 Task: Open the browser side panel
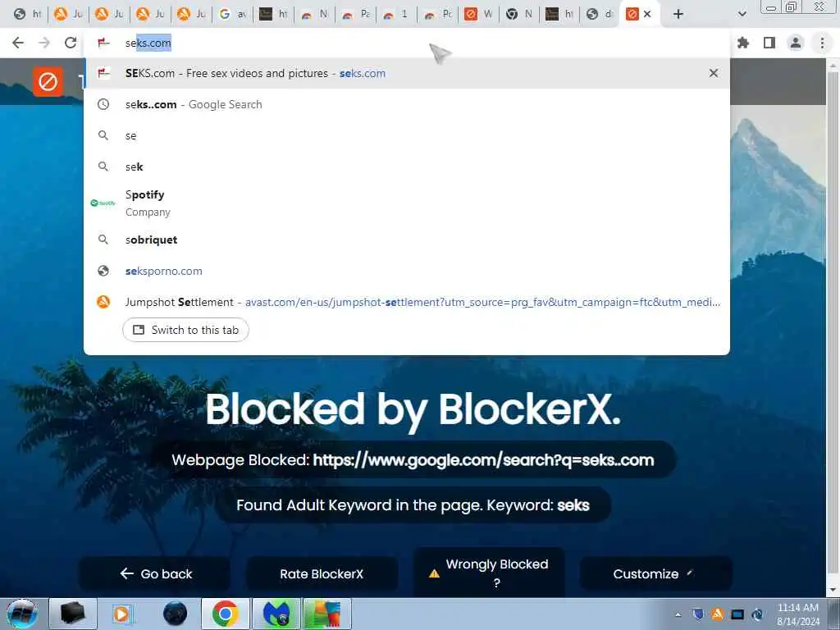769,43
